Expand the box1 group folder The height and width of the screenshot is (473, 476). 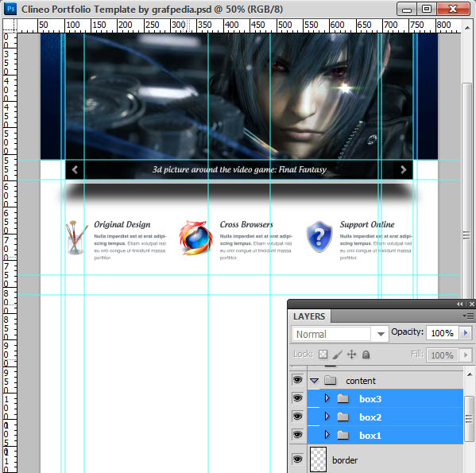[x=327, y=434]
